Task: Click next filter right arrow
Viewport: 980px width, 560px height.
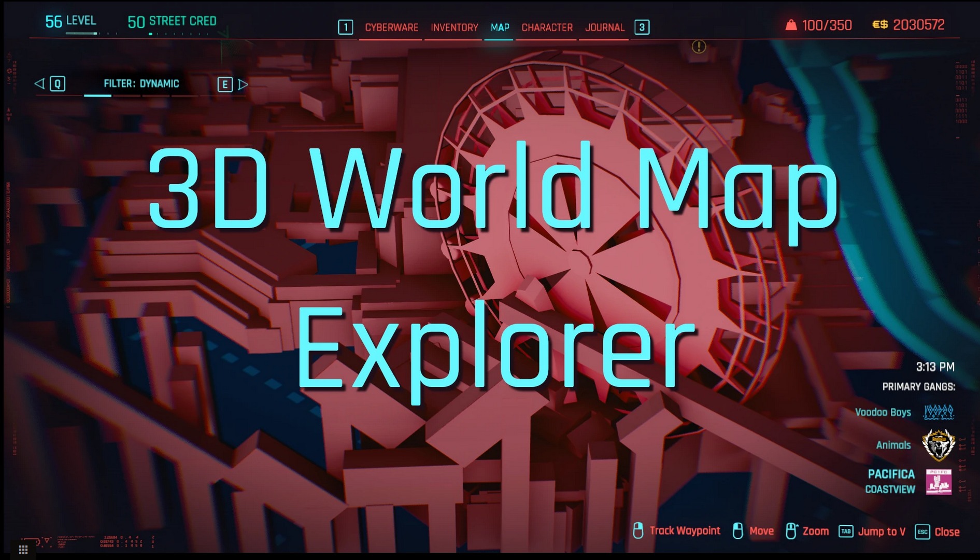Action: tap(243, 84)
